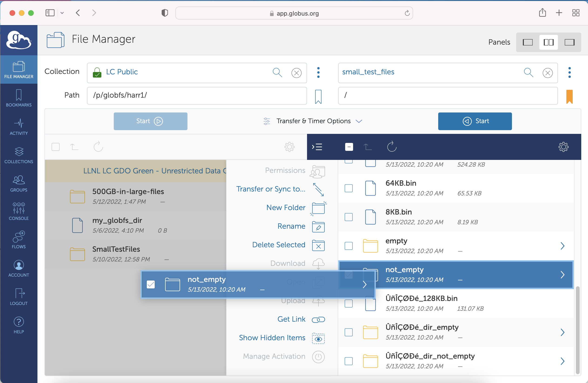Click search icon in LC Public collection field
The width and height of the screenshot is (588, 383).
tap(277, 73)
